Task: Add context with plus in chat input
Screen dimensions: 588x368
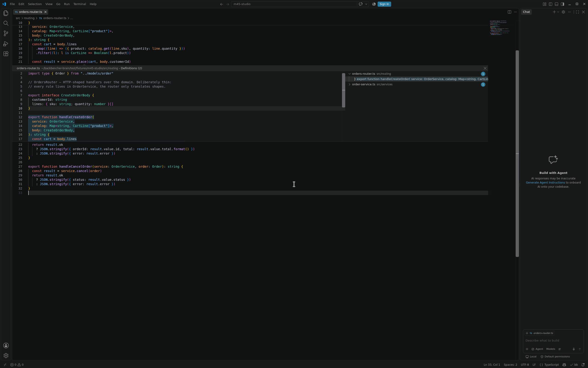Action: coord(527,349)
